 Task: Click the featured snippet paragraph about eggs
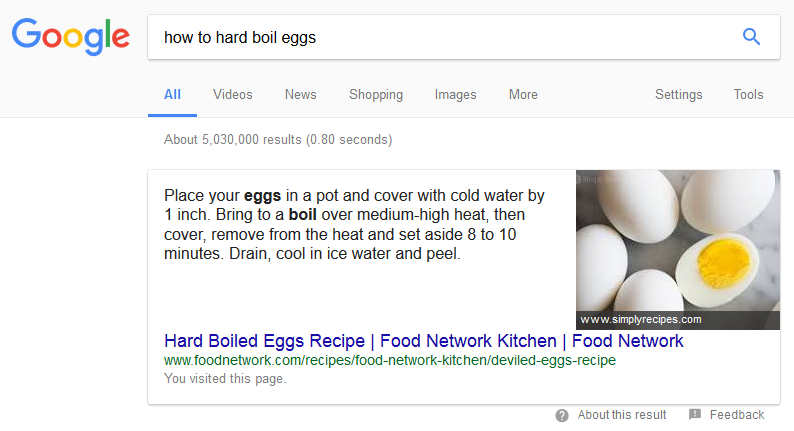(355, 225)
